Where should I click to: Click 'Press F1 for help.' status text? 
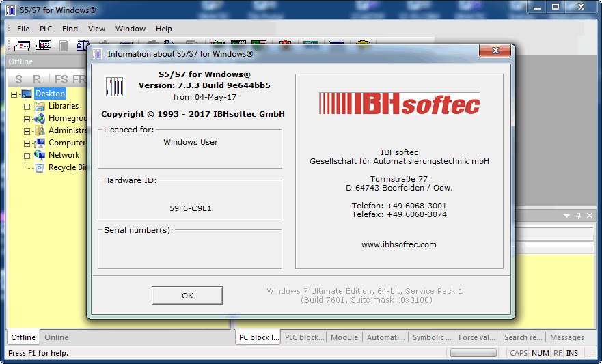tap(38, 353)
